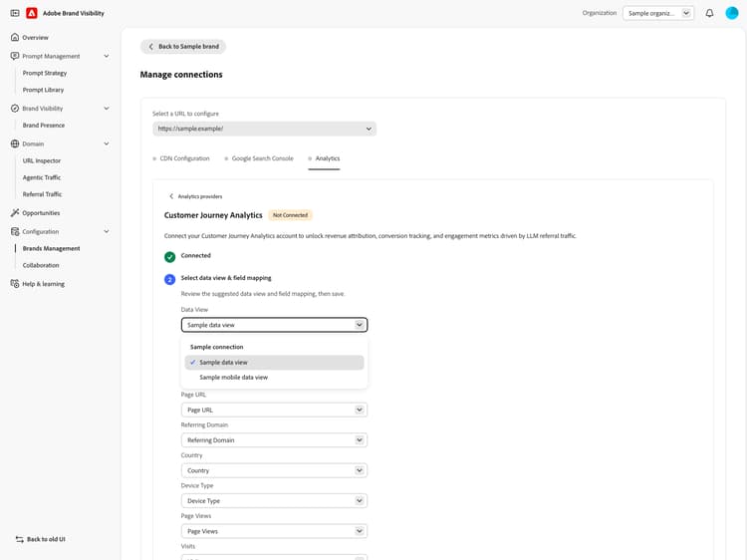Open Prompt Strategy page
747x560 pixels.
pos(45,73)
